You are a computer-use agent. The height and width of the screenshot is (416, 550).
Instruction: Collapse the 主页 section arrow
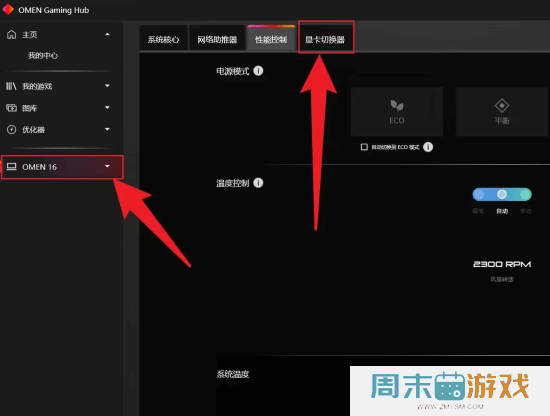[x=107, y=34]
